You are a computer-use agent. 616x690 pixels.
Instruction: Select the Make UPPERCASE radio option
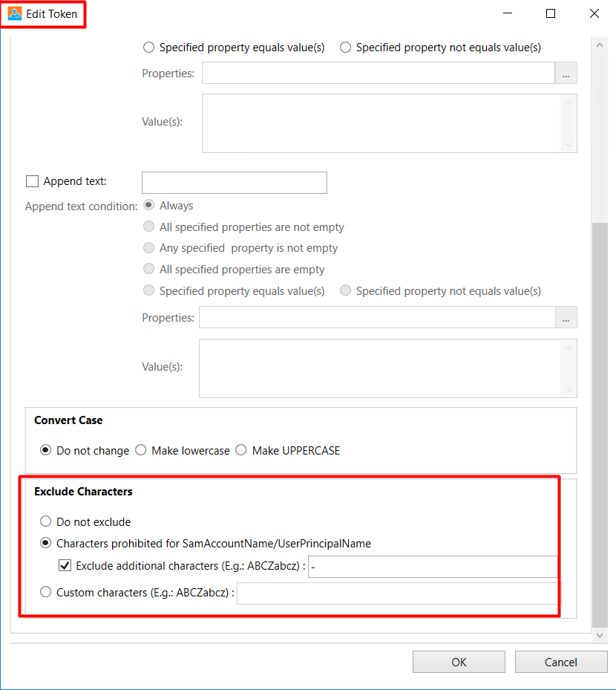(x=241, y=450)
